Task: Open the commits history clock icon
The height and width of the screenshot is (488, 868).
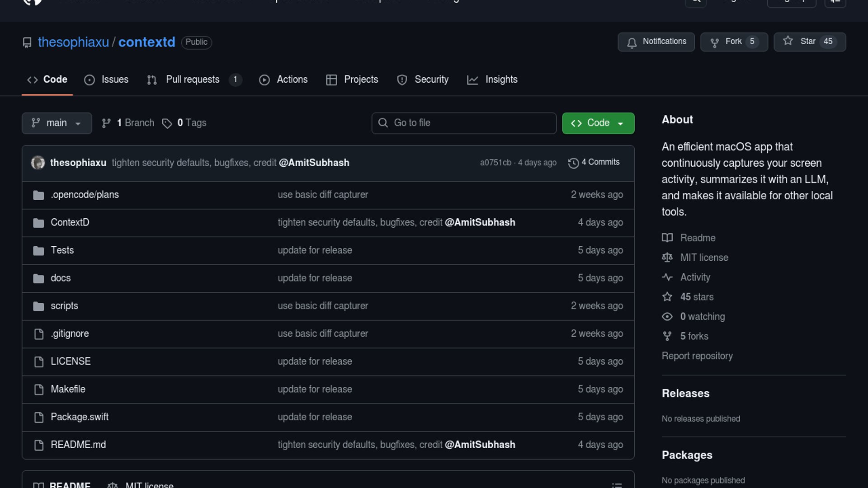Action: tap(573, 163)
